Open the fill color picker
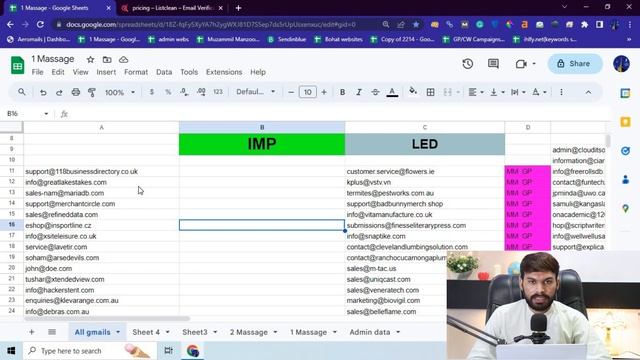This screenshot has height=360, width=640. pos(413,91)
